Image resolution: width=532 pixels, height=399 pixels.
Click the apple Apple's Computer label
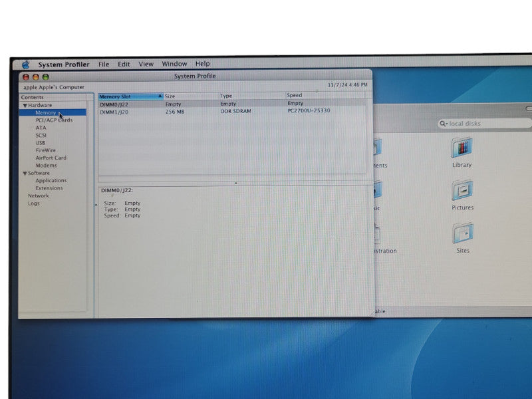point(54,87)
